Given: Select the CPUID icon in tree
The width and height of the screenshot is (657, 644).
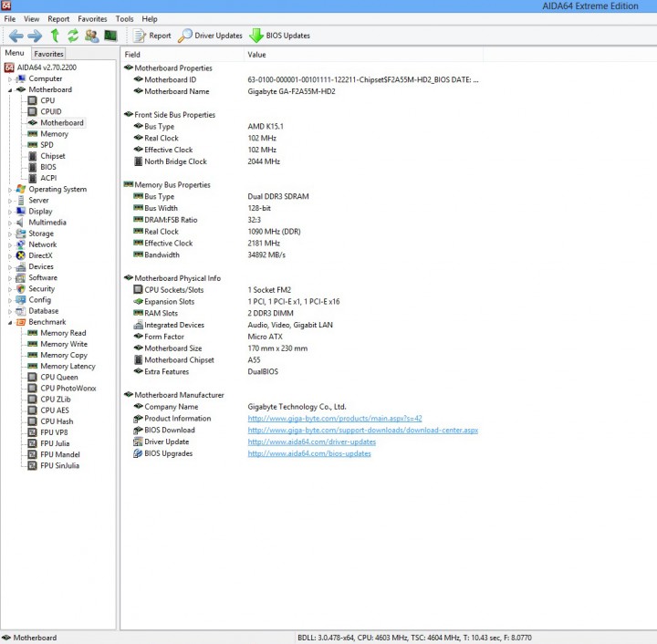Looking at the screenshot, I should (32, 111).
